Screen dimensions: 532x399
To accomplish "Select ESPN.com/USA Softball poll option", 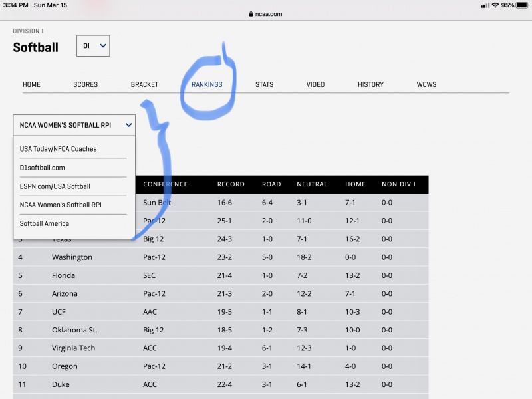I will tap(55, 186).
